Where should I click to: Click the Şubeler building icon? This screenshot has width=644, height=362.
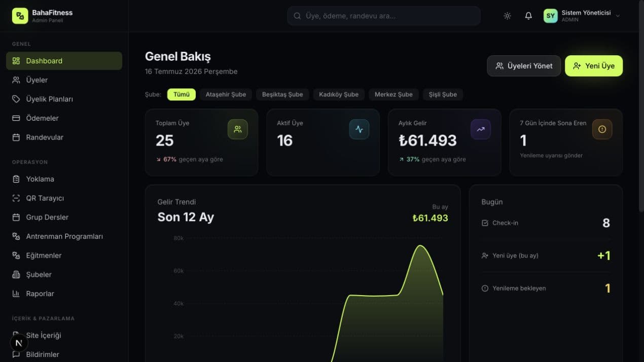click(x=16, y=274)
